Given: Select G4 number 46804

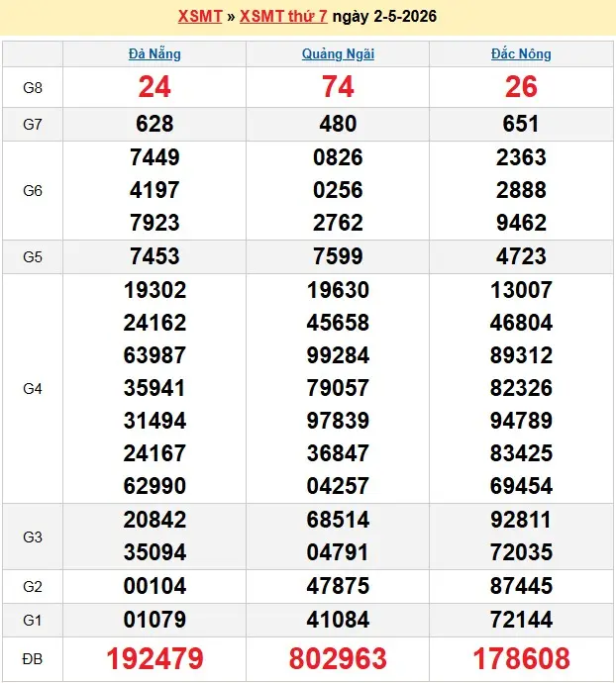Looking at the screenshot, I should [x=521, y=323].
